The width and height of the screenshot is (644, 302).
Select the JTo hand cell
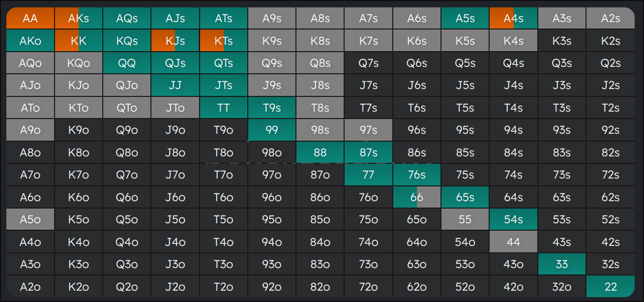coord(175,108)
